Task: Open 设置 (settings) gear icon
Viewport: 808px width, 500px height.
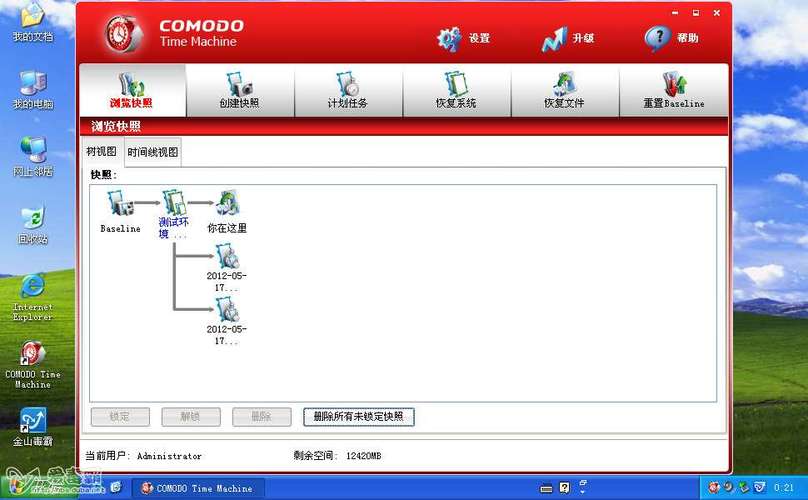Action: (449, 39)
